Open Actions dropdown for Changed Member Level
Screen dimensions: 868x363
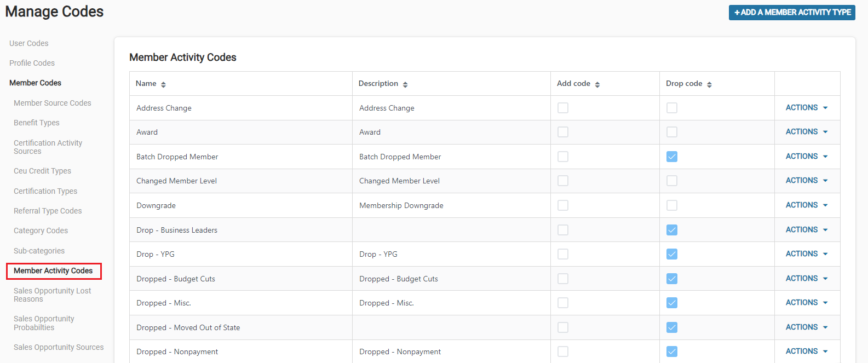(x=807, y=181)
